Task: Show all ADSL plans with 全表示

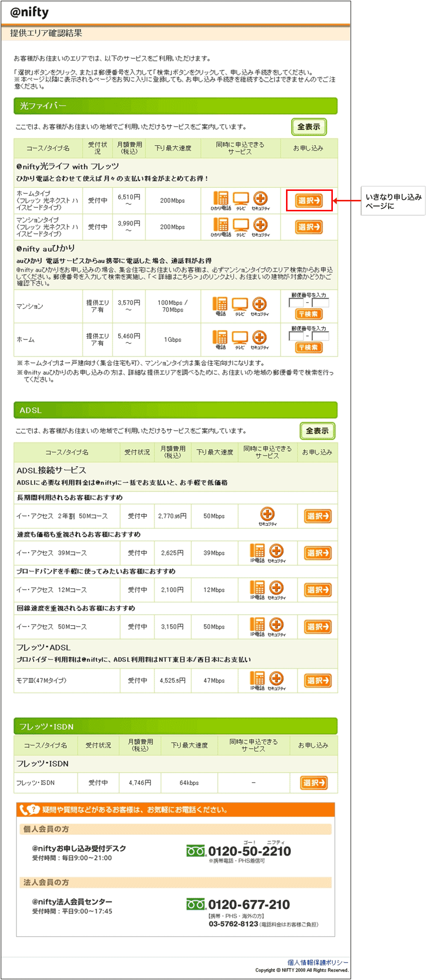Action: click(317, 431)
